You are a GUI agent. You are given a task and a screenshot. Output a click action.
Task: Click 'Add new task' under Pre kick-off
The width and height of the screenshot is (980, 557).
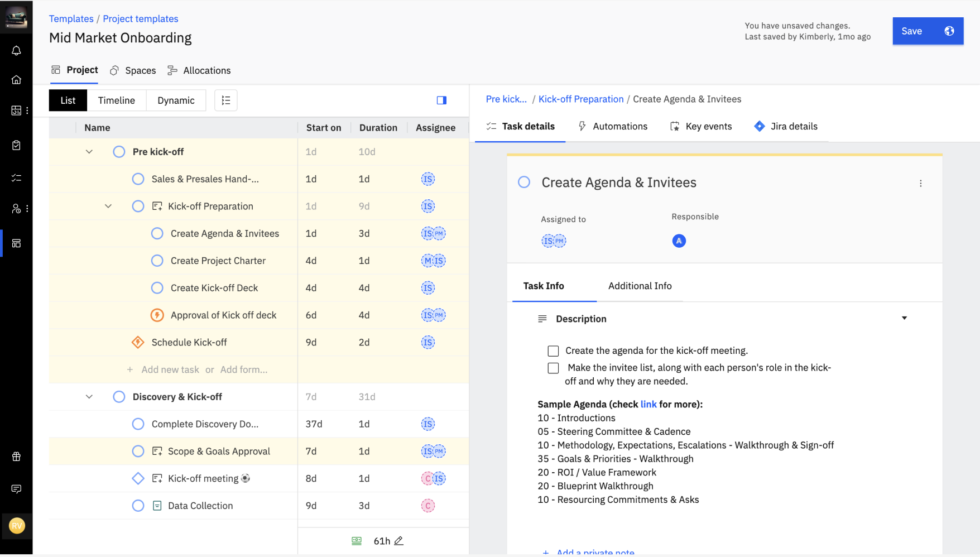[x=170, y=369]
